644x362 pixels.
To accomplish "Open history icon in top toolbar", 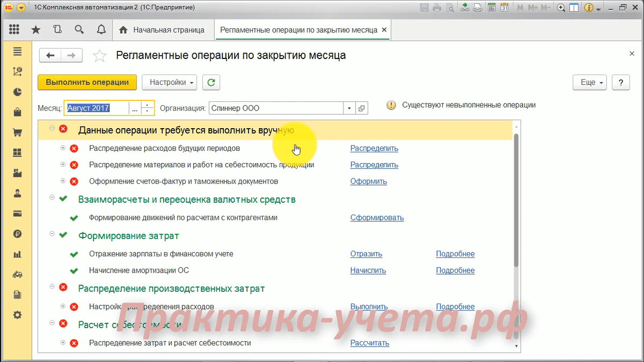I will coord(57,30).
